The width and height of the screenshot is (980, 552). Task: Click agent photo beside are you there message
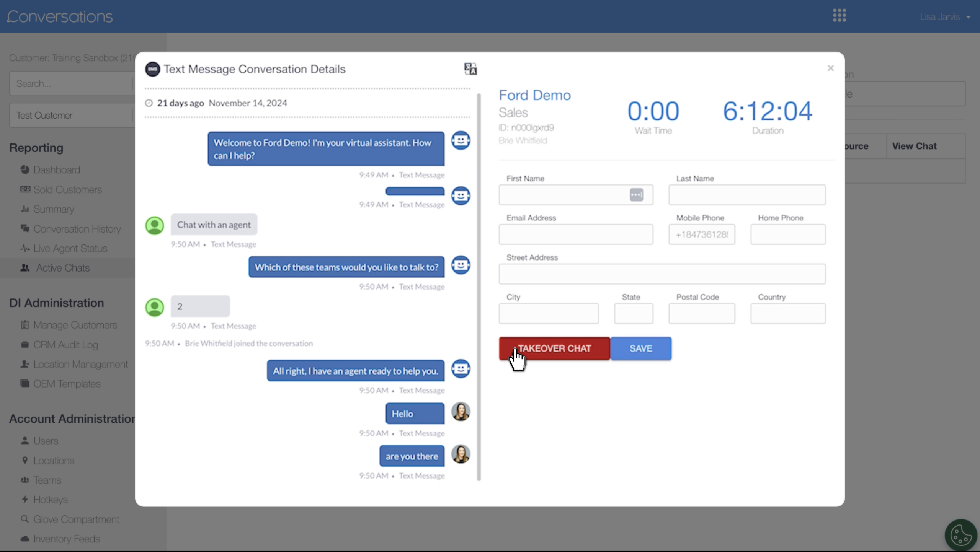pos(461,454)
